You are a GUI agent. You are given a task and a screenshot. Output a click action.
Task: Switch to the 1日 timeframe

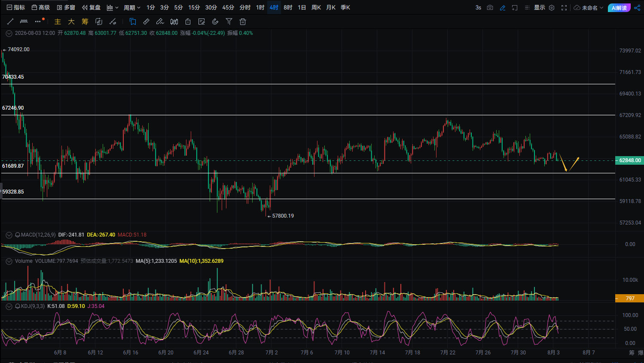[302, 8]
